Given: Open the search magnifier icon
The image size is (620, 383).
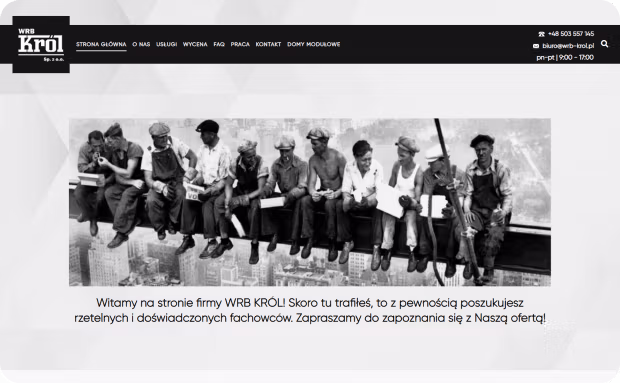Looking at the screenshot, I should point(604,44).
